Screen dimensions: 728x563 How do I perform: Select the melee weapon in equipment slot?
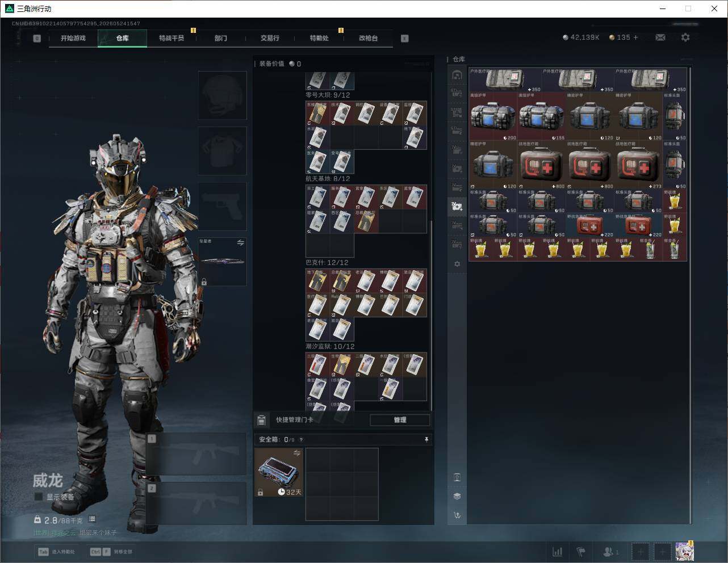pyautogui.click(x=223, y=262)
